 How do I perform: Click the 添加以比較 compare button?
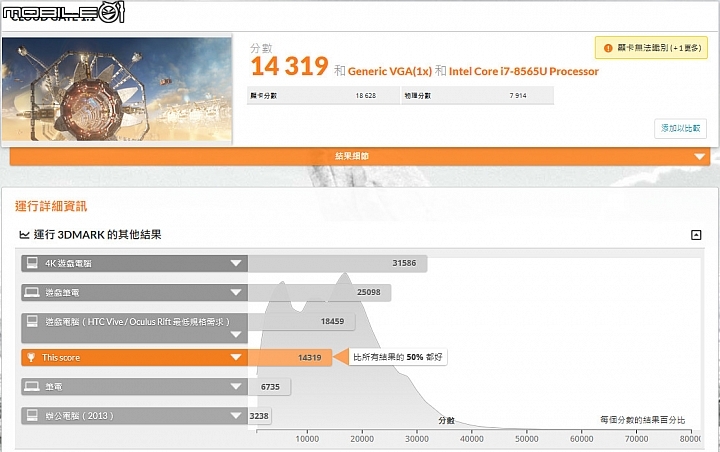tap(680, 128)
